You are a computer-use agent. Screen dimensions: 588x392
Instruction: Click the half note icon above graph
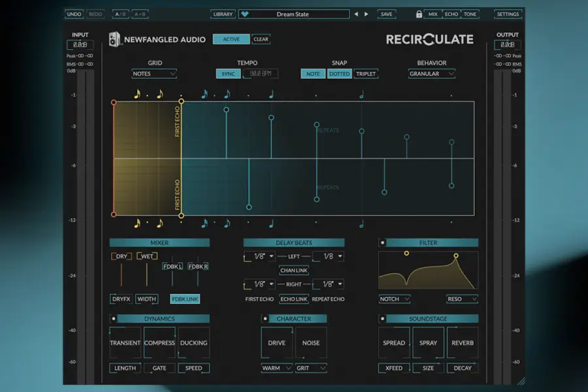pos(361,95)
